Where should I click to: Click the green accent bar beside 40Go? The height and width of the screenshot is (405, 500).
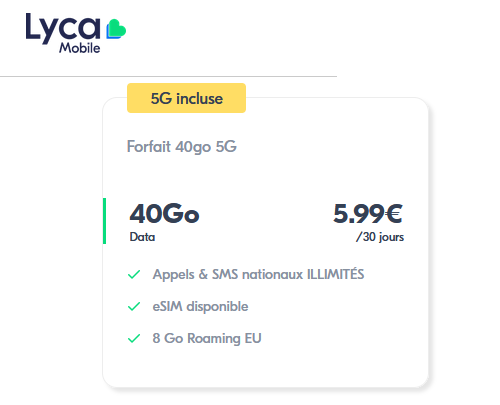104,221
